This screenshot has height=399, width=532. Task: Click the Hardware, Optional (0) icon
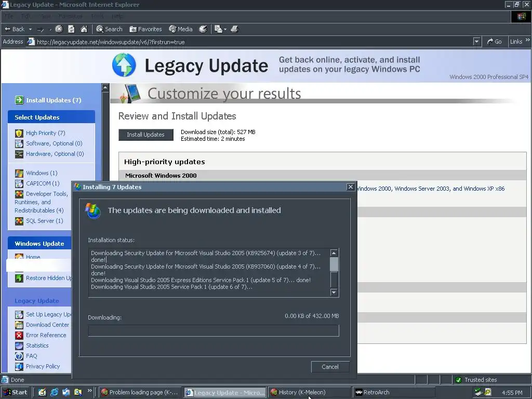[x=19, y=154]
